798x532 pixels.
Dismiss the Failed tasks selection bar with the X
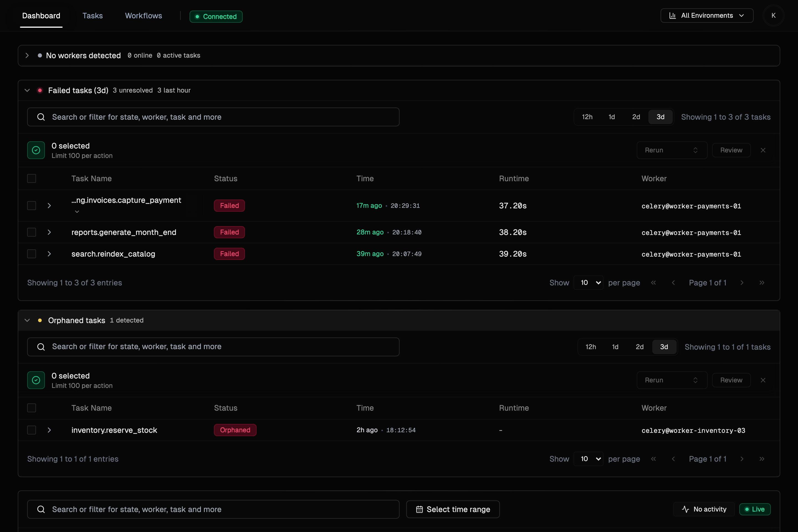763,150
